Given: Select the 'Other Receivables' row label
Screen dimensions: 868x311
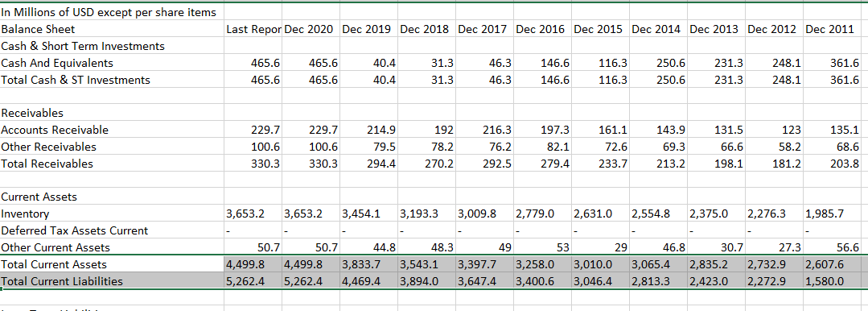Looking at the screenshot, I should 113,147.
